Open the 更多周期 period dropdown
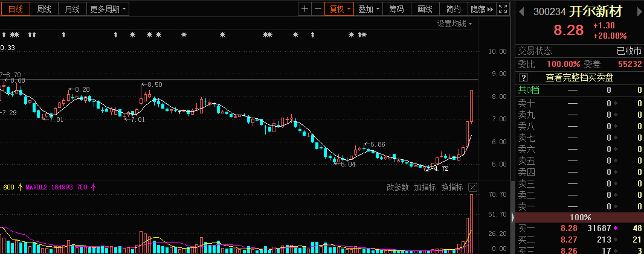The image size is (644, 254). click(108, 9)
